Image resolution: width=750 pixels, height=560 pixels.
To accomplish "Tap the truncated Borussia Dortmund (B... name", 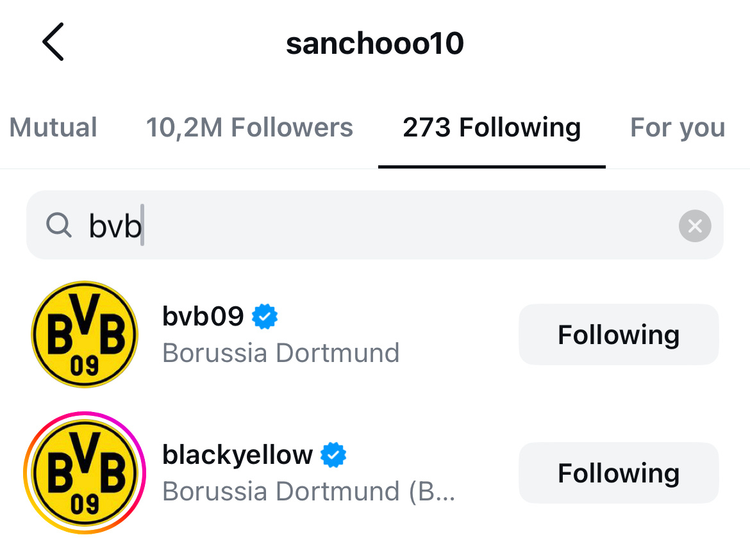I will pos(308,491).
